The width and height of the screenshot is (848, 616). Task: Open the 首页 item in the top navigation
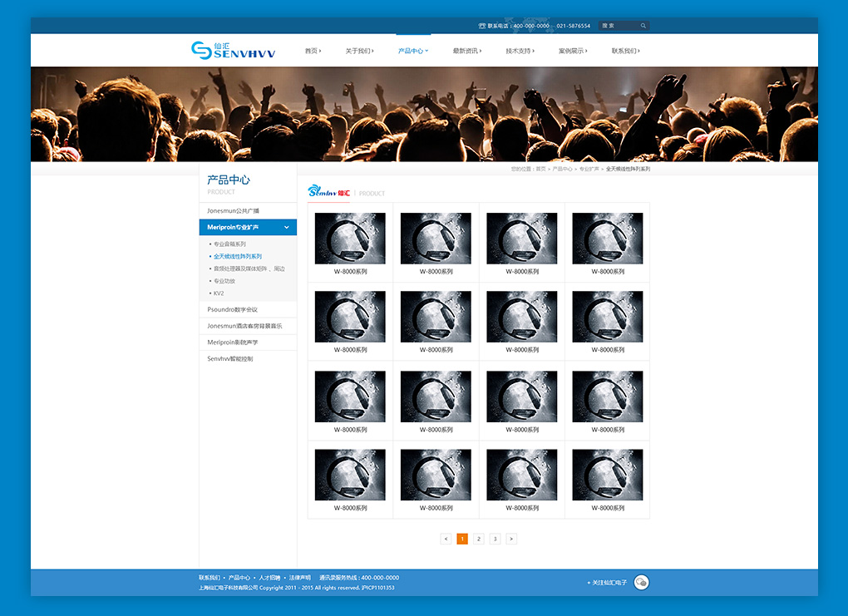point(313,51)
